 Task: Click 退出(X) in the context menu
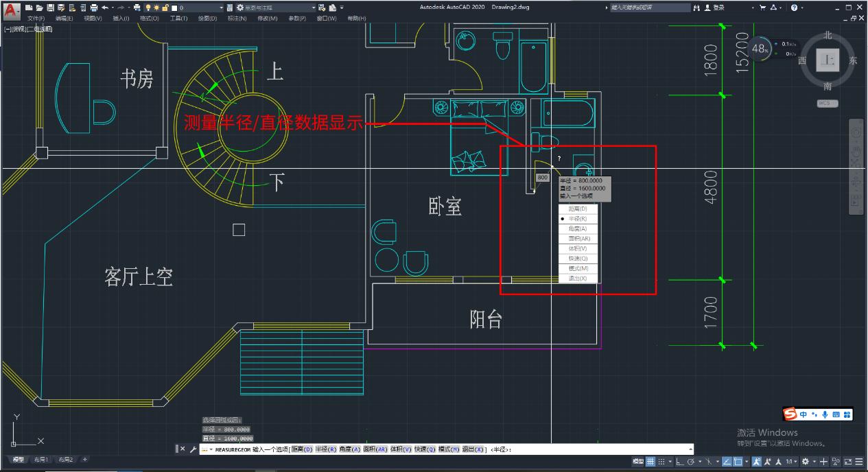pos(578,277)
